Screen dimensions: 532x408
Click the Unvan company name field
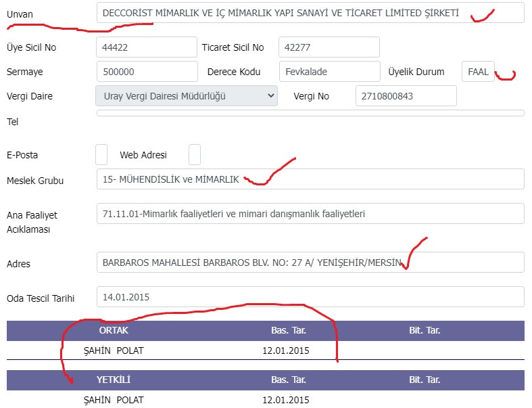click(x=310, y=13)
